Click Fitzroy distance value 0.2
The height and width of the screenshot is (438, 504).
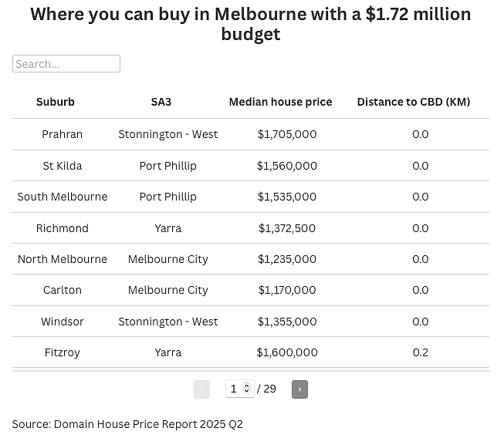click(x=421, y=352)
